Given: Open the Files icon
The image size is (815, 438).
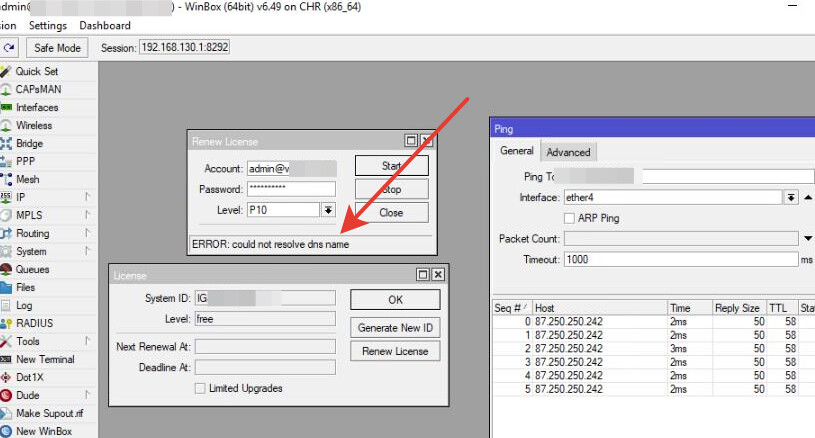Looking at the screenshot, I should point(6,287).
